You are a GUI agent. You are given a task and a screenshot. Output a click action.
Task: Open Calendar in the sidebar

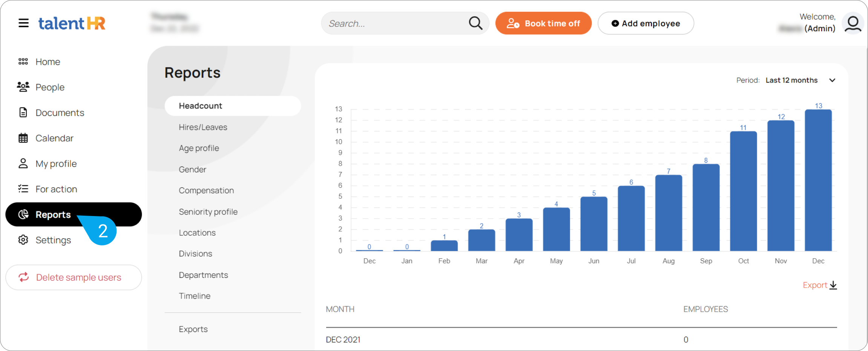click(x=54, y=138)
